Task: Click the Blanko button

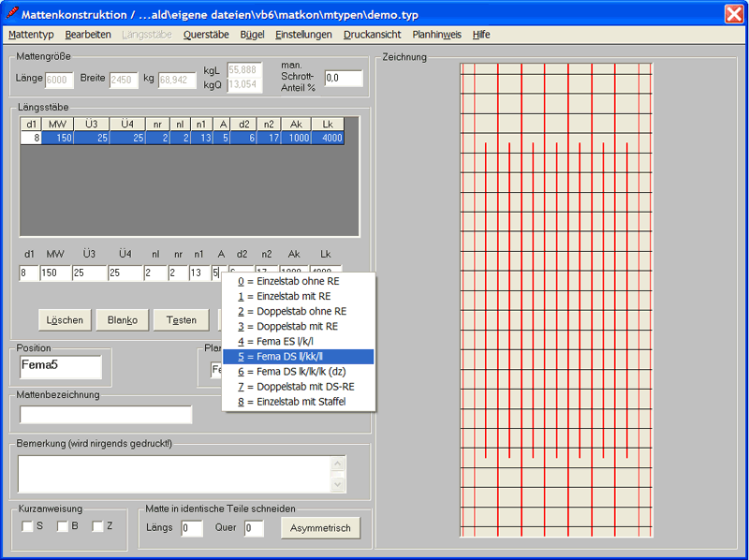Action: click(123, 320)
